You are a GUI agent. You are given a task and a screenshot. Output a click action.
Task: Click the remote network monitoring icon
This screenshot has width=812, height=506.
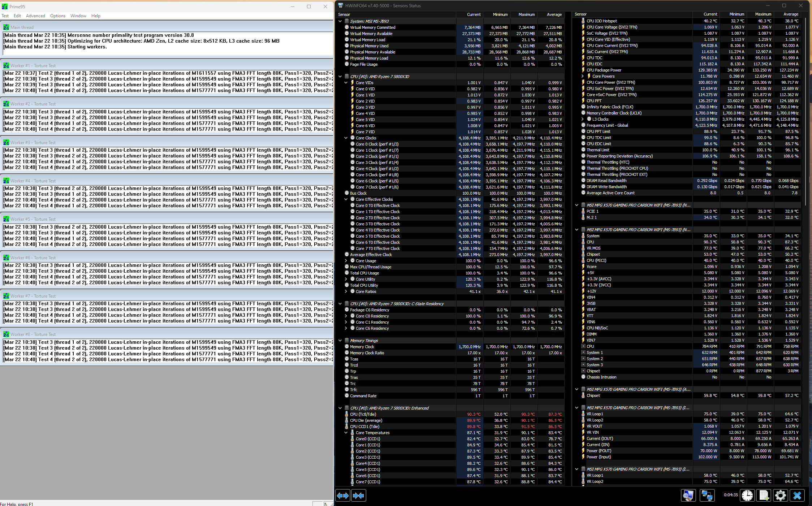pyautogui.click(x=707, y=496)
